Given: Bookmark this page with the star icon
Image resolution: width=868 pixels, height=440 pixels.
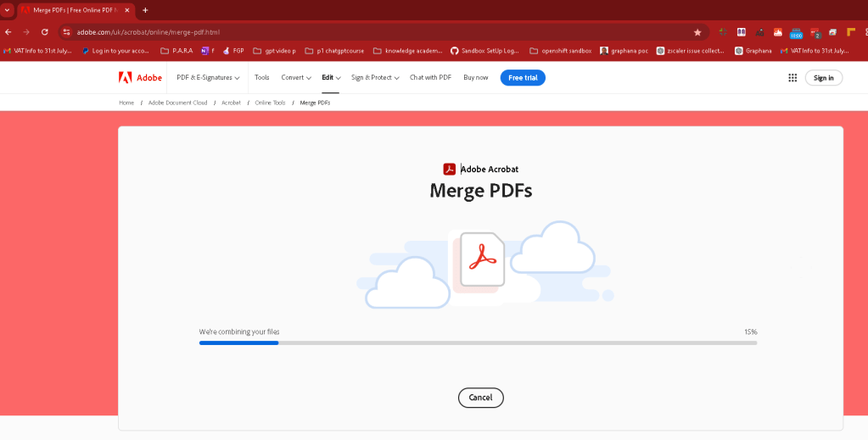Looking at the screenshot, I should [x=697, y=32].
